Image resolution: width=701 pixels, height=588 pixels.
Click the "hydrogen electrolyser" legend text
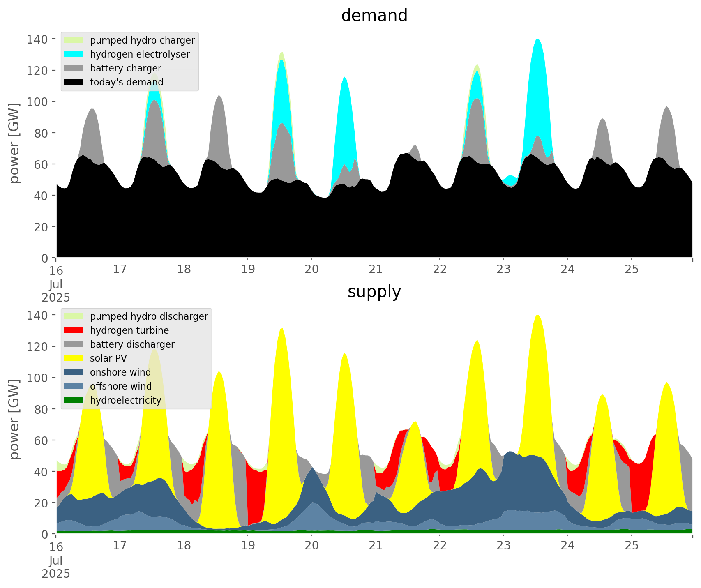[x=140, y=54]
